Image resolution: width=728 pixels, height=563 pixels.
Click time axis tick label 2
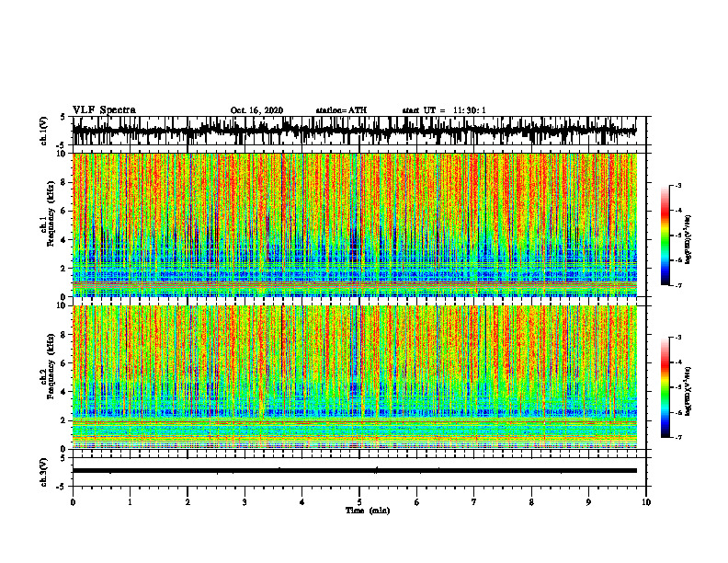(x=188, y=502)
